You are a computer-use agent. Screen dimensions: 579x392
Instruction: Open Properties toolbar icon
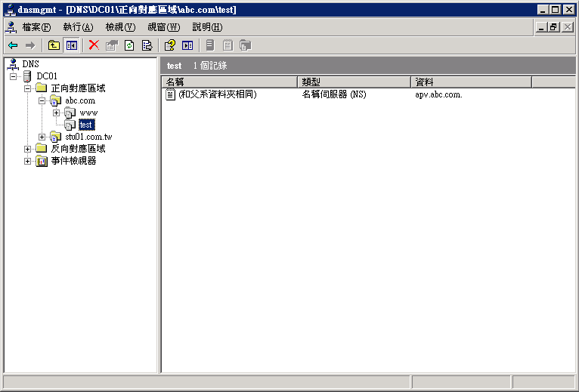[x=112, y=45]
